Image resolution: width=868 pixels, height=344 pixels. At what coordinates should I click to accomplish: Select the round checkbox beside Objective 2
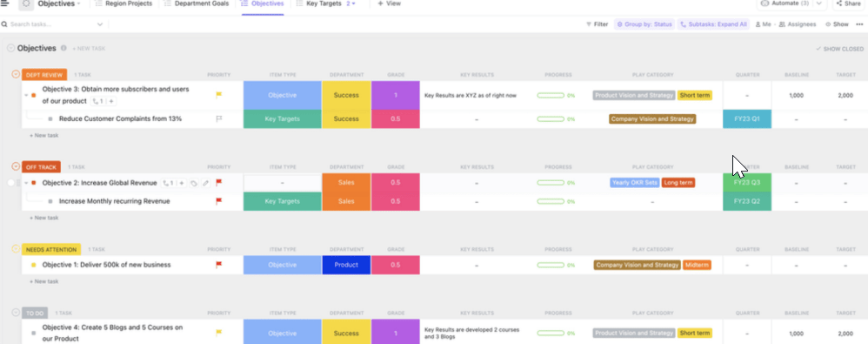(11, 183)
